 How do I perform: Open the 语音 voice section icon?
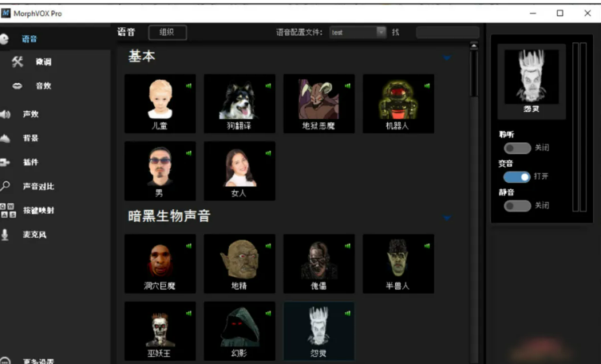(4, 39)
